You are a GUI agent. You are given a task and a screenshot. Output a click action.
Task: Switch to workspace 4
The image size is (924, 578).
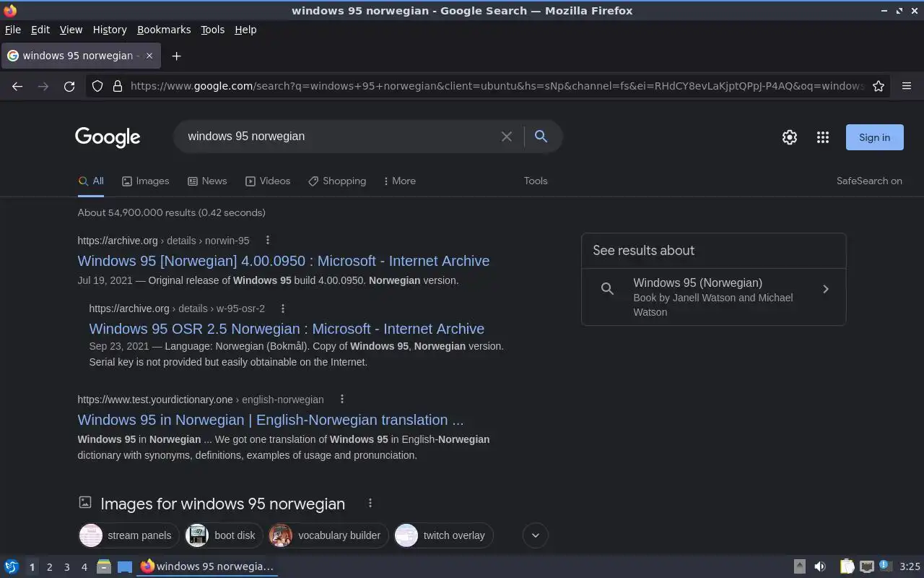pos(84,567)
